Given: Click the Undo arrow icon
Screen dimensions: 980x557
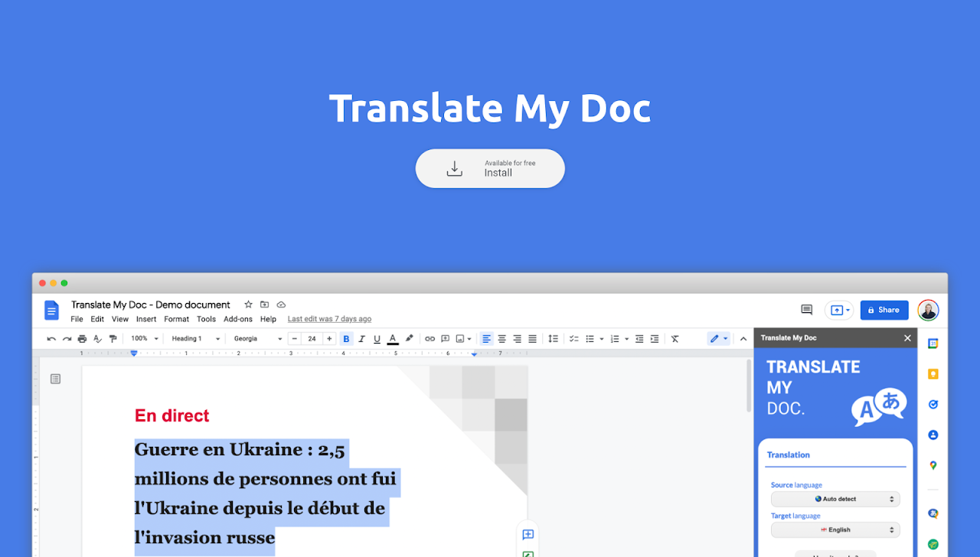Looking at the screenshot, I should coord(51,339).
